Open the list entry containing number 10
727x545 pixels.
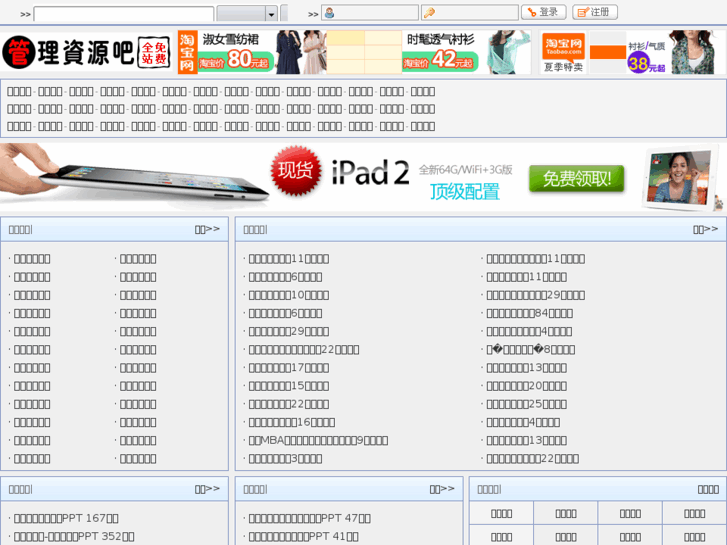point(288,295)
